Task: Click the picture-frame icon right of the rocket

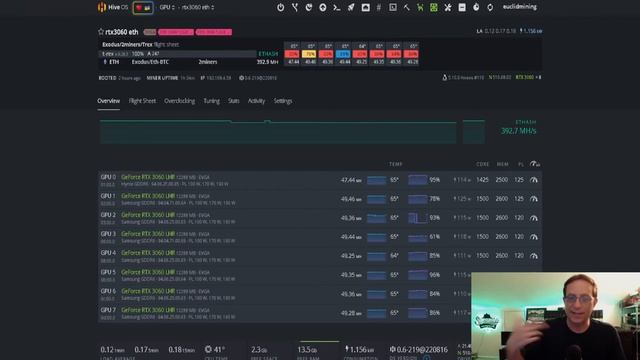Action: tap(365, 7)
